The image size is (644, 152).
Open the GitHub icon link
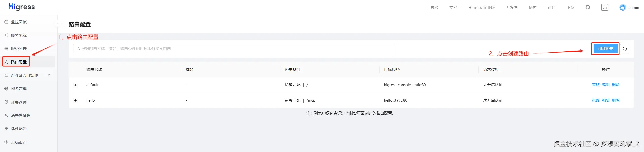588,7
